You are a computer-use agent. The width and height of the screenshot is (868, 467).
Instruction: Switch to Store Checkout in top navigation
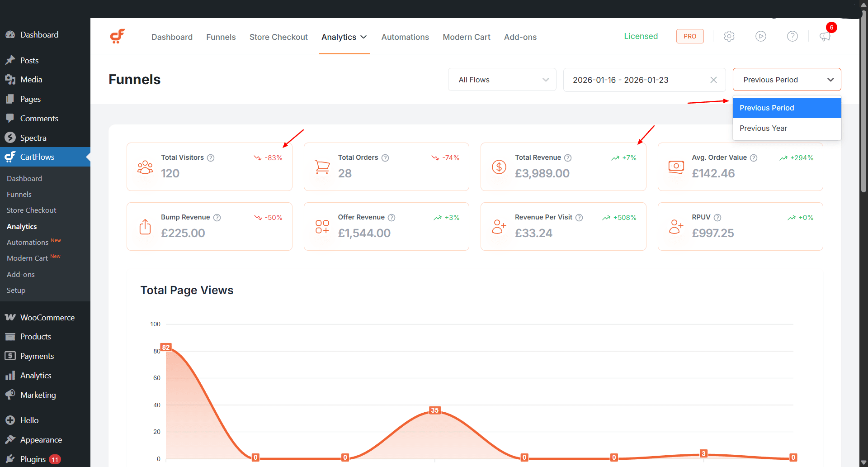click(278, 37)
